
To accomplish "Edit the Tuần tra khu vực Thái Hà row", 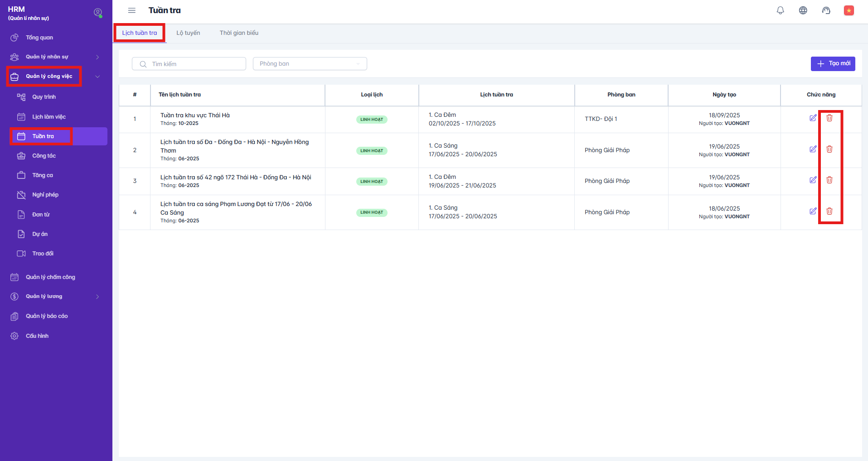I will point(813,118).
